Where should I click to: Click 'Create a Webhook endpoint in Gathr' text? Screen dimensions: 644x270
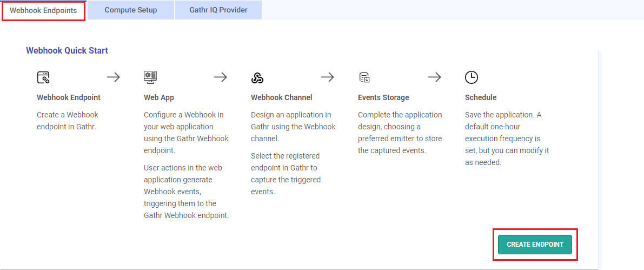(68, 121)
